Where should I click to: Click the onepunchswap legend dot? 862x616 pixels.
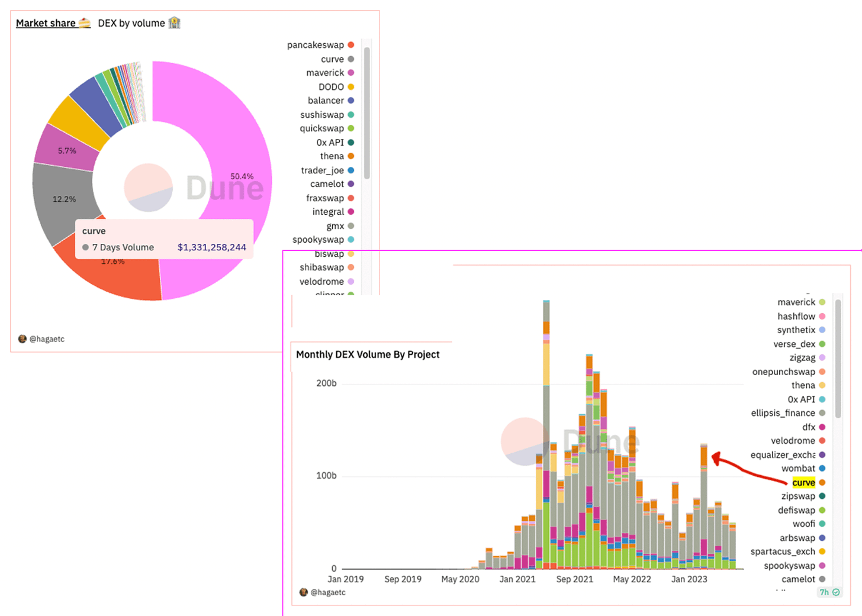click(822, 372)
